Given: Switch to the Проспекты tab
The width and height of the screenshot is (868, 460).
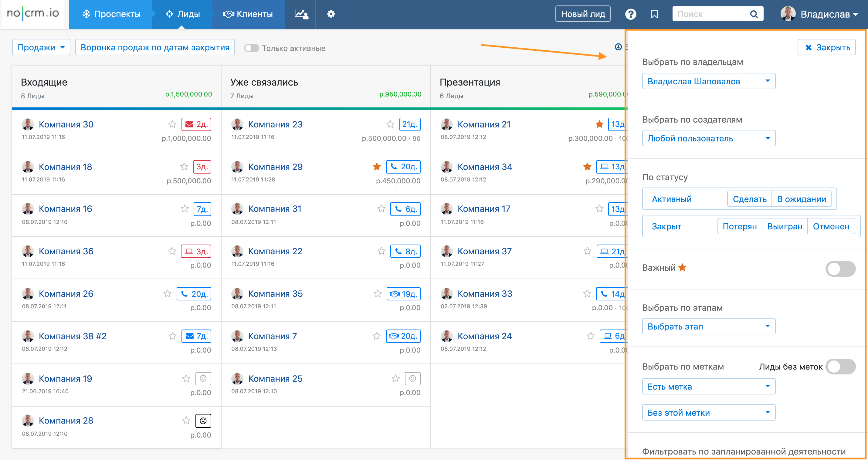Looking at the screenshot, I should coord(111,14).
